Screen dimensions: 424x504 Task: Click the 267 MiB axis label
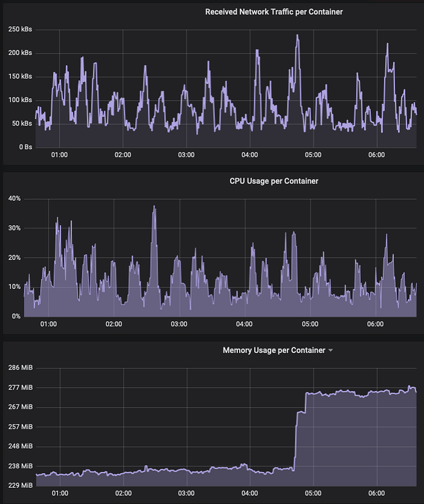pyautogui.click(x=20, y=407)
